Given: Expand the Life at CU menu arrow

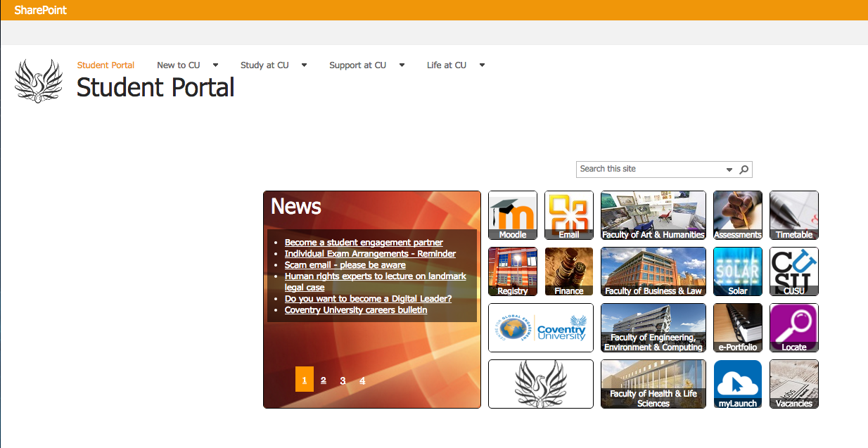Looking at the screenshot, I should [482, 65].
